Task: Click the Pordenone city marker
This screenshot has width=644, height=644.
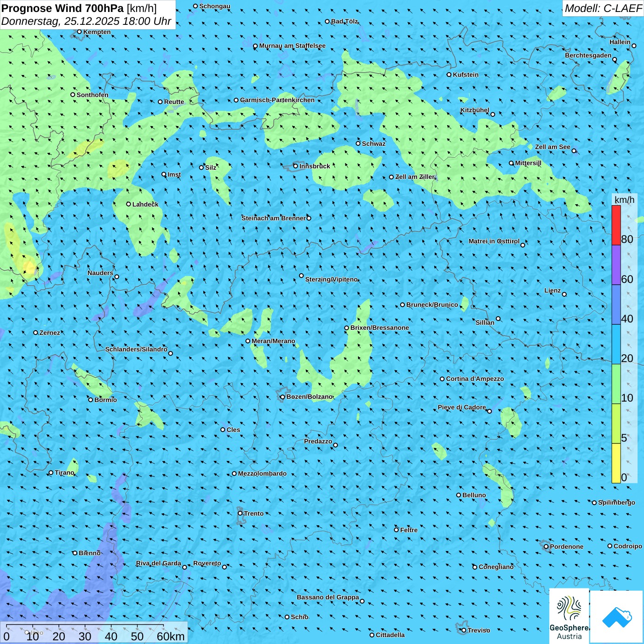Action: (x=546, y=546)
